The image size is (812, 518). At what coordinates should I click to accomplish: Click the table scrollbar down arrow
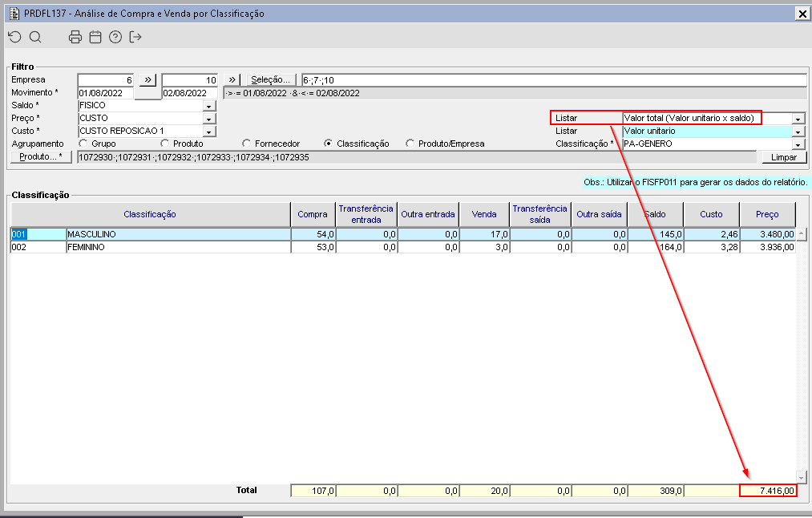801,477
